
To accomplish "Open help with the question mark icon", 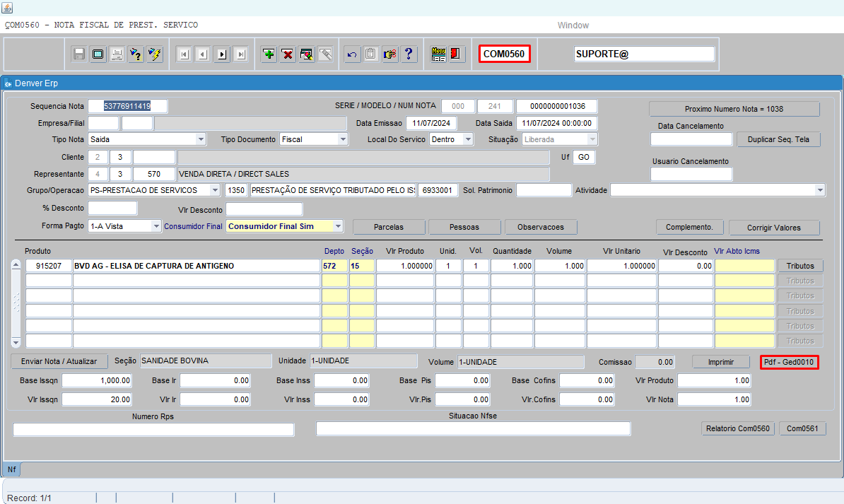I will point(409,54).
